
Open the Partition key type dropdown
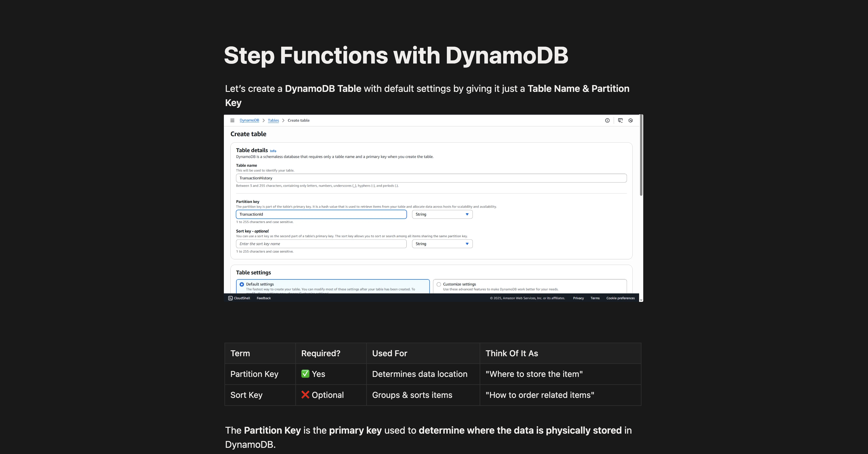click(442, 214)
